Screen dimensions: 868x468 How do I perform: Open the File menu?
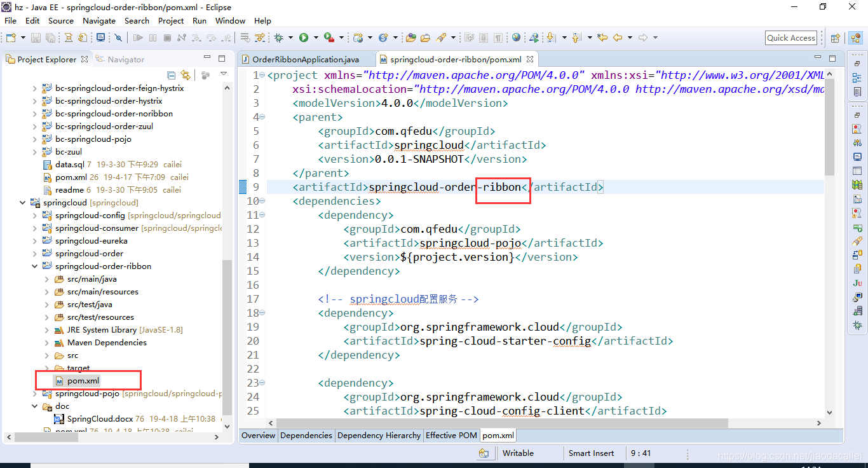pyautogui.click(x=10, y=20)
